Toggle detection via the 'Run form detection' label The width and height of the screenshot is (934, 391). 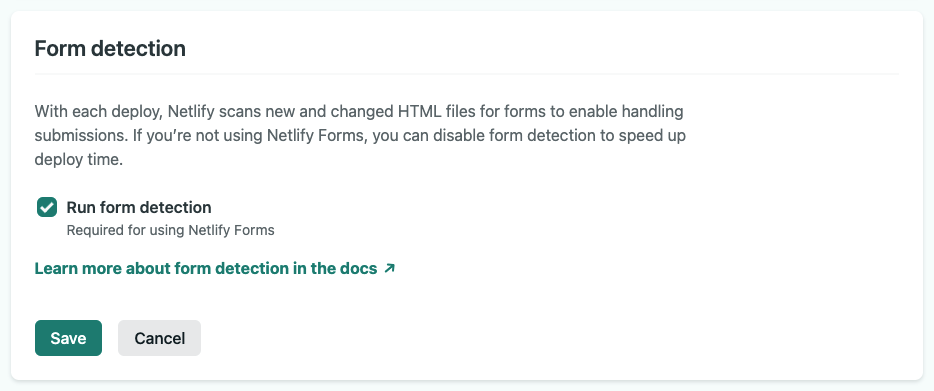pyautogui.click(x=139, y=207)
